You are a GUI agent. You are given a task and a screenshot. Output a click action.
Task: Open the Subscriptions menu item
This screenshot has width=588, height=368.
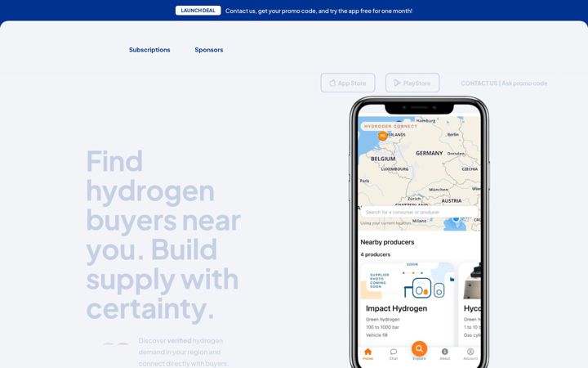pyautogui.click(x=149, y=50)
